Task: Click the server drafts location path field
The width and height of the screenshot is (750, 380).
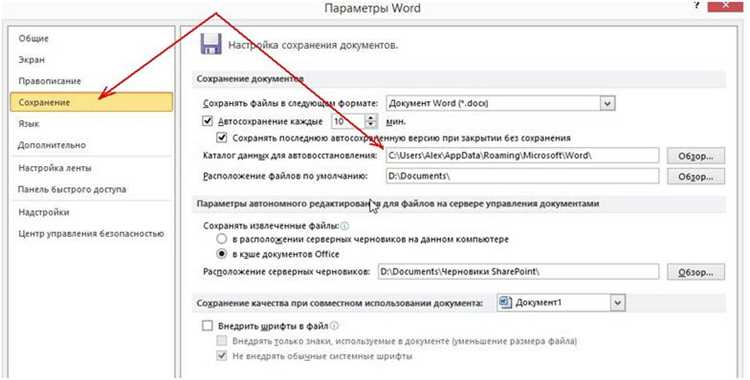Action: pos(518,271)
